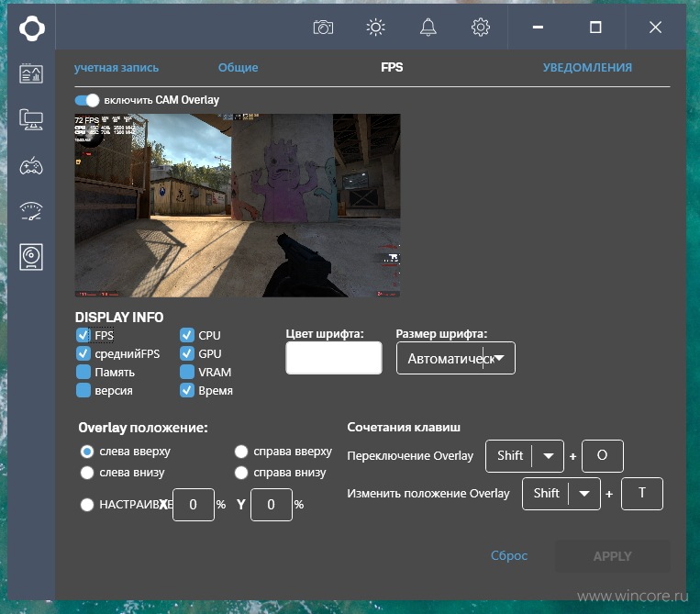Image resolution: width=700 pixels, height=614 pixels.
Task: Uncheck the среднийFPS checkbox
Action: [x=83, y=353]
